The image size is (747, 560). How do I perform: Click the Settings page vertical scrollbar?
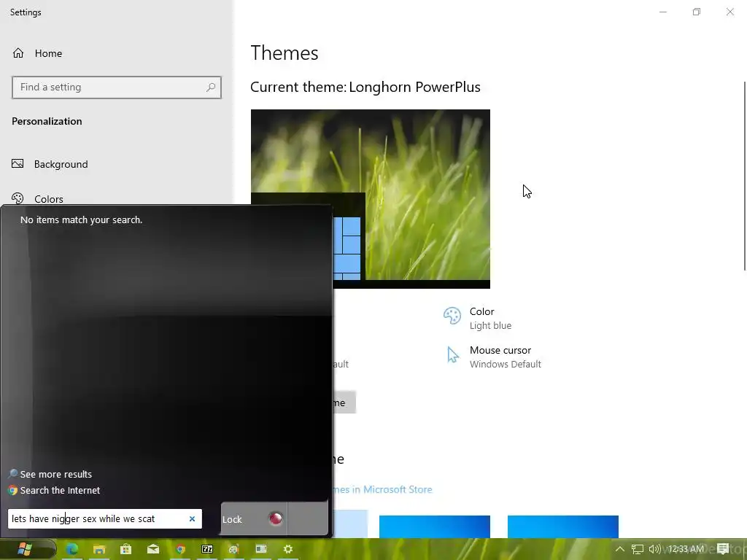coord(745,176)
